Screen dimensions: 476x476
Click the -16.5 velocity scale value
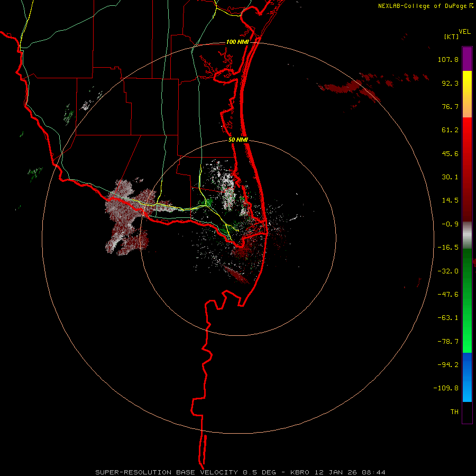point(448,248)
